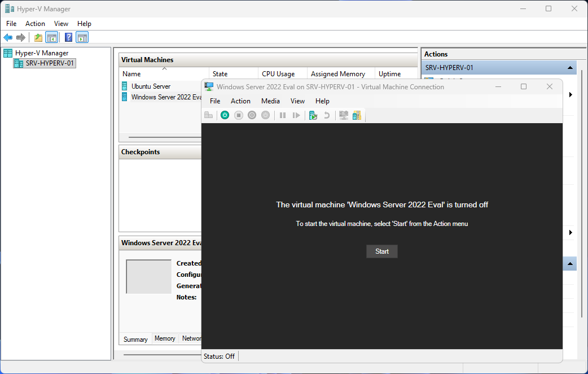Click the Enhanced Session toolbar icon

[344, 115]
